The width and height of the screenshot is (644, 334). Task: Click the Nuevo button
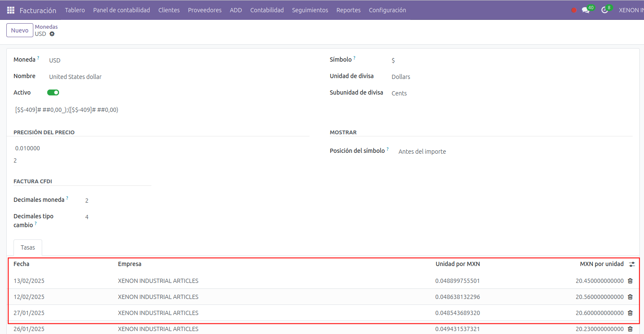(x=20, y=30)
